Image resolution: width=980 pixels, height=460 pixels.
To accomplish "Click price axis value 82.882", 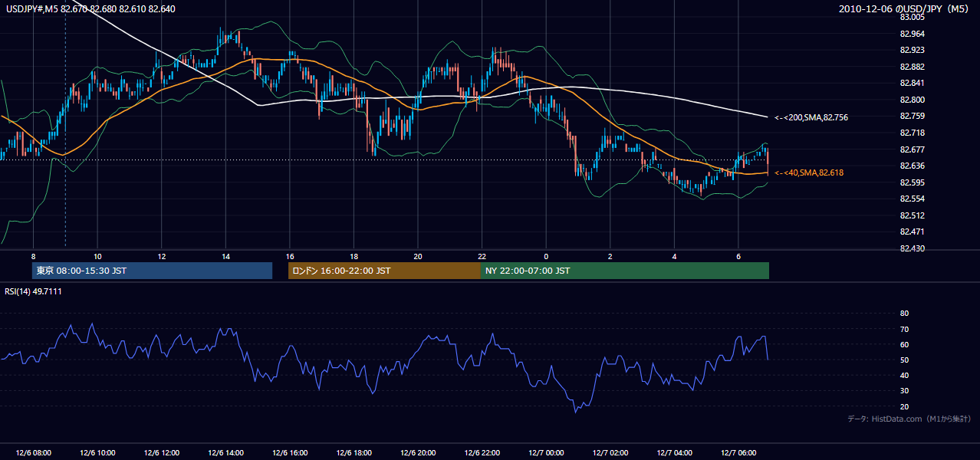I will pos(912,67).
